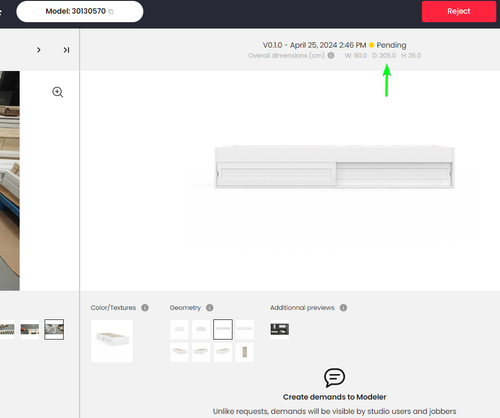The height and width of the screenshot is (418, 500).
Task: Select the highlighted third Geometry thumbnail, top row
Action: [x=223, y=329]
